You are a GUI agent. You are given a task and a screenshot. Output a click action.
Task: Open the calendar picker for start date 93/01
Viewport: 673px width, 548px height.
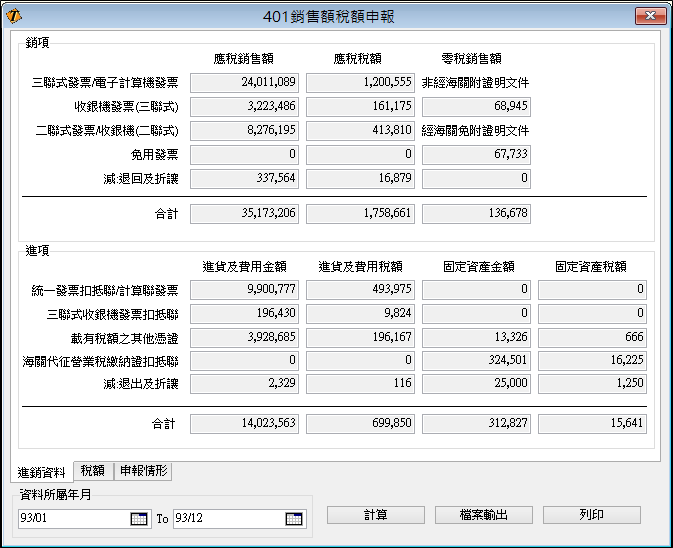(x=139, y=519)
